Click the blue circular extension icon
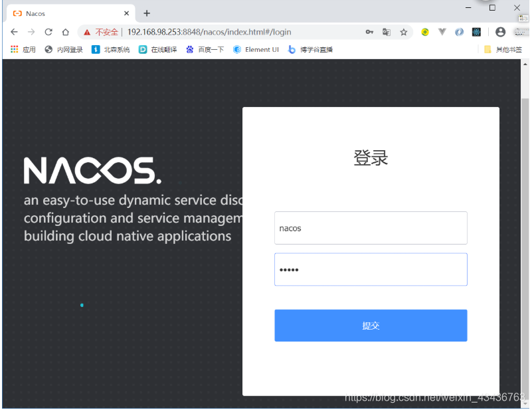This screenshot has height=410, width=532. tap(460, 32)
